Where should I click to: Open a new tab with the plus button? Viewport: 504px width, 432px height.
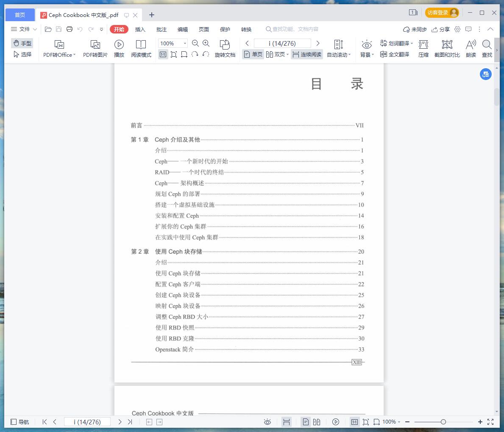pyautogui.click(x=152, y=15)
